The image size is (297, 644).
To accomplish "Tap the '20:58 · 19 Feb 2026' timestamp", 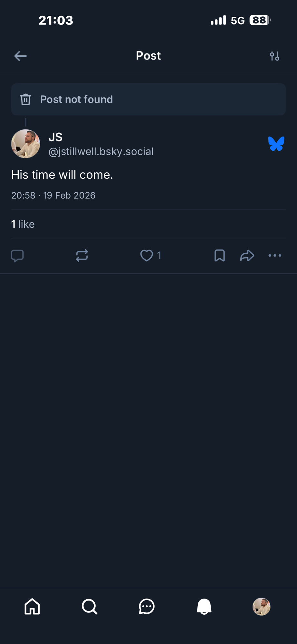I will pyautogui.click(x=53, y=195).
